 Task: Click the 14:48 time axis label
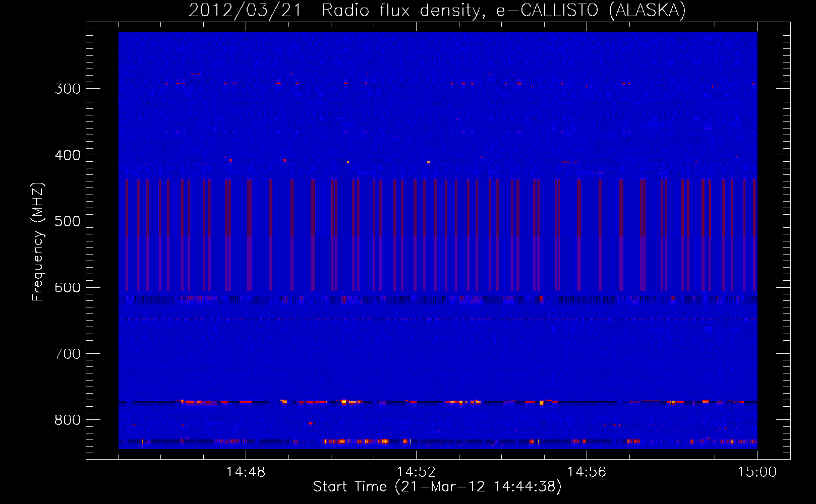[x=246, y=472]
